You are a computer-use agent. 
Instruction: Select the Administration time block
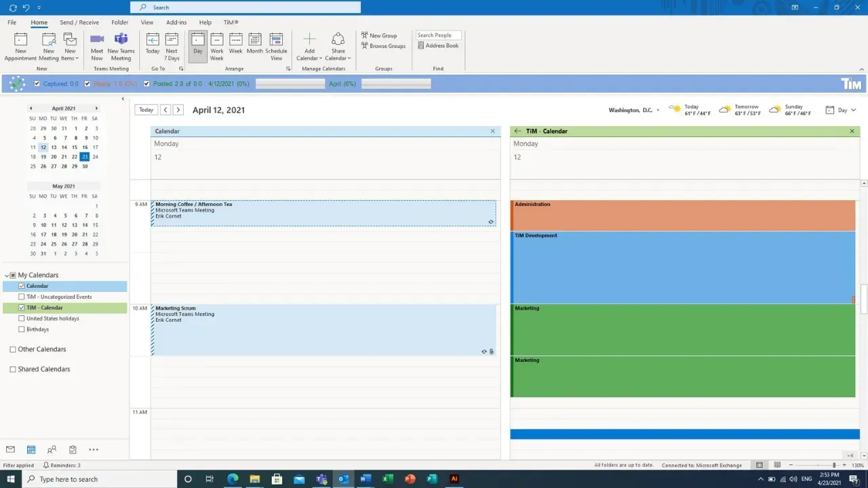click(683, 216)
